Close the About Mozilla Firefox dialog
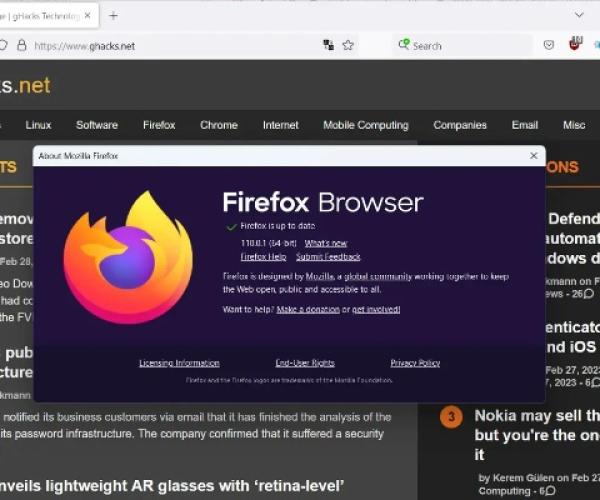 point(533,156)
